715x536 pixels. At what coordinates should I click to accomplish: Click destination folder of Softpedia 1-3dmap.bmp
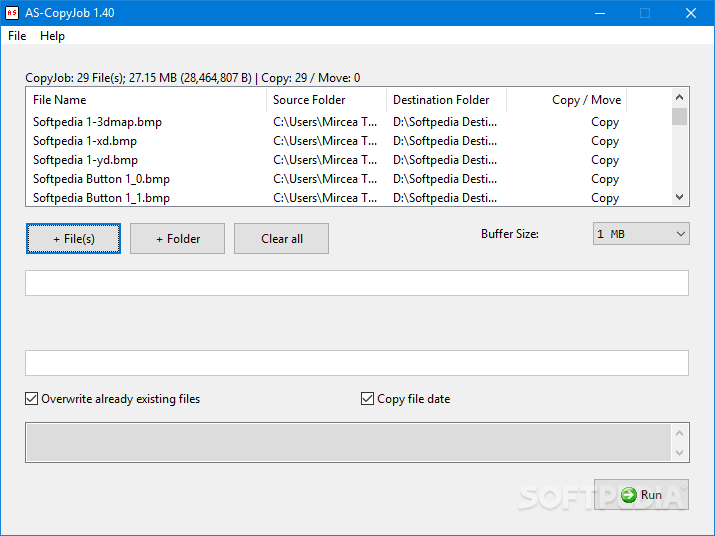[x=445, y=122]
